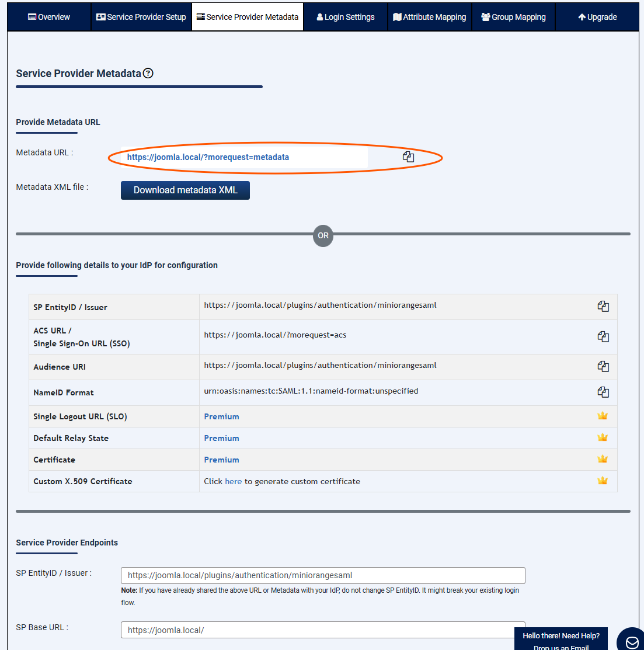
Task: Follow the 'here' link to generate custom certificate
Action: tap(233, 481)
